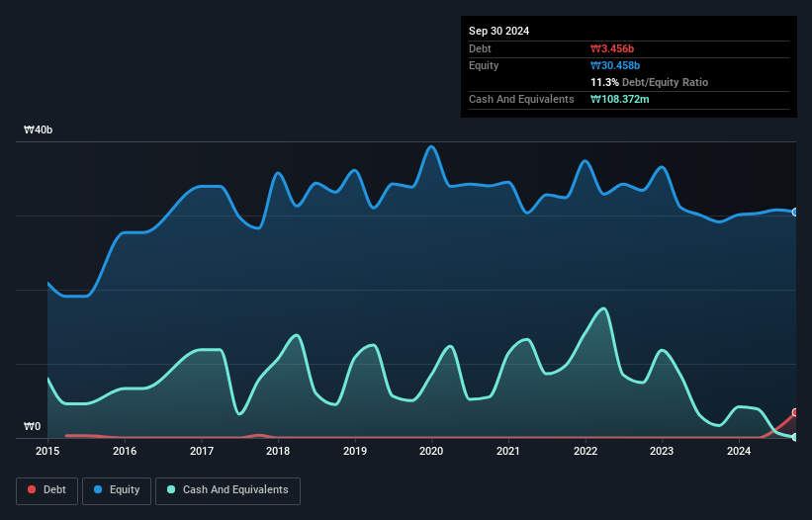Select the Equity endpoint marker on chart
Screen dimensions: 812x520
click(795, 213)
